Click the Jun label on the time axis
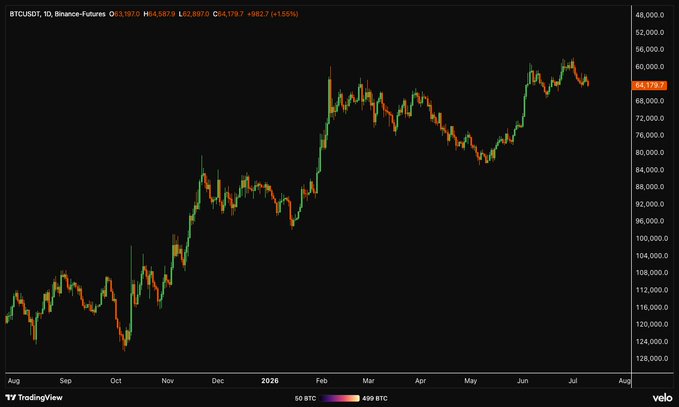 click(x=522, y=381)
